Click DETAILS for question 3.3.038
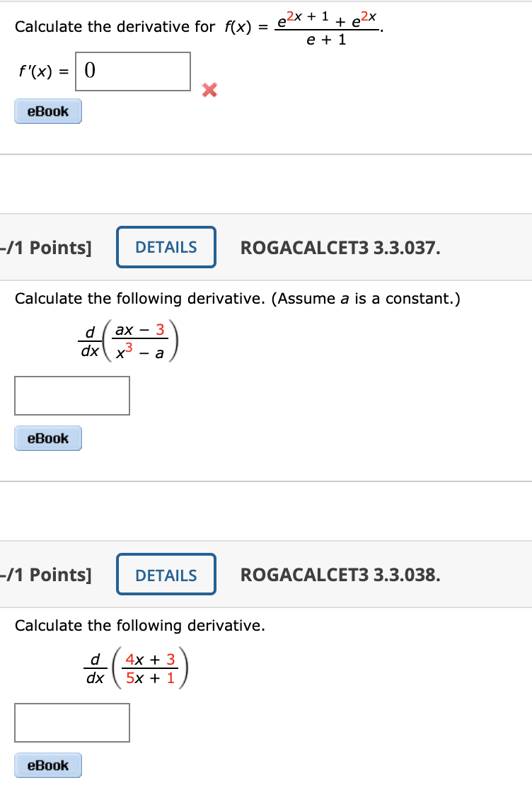 (x=166, y=574)
